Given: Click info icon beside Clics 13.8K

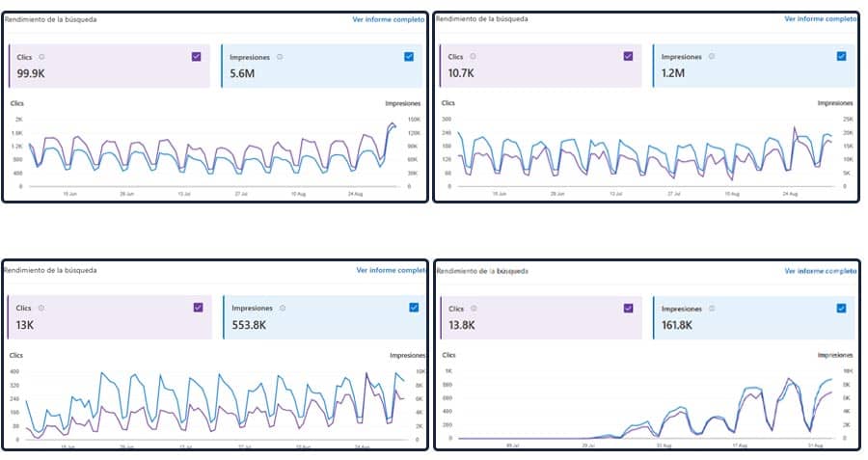Looking at the screenshot, I should (x=474, y=309).
